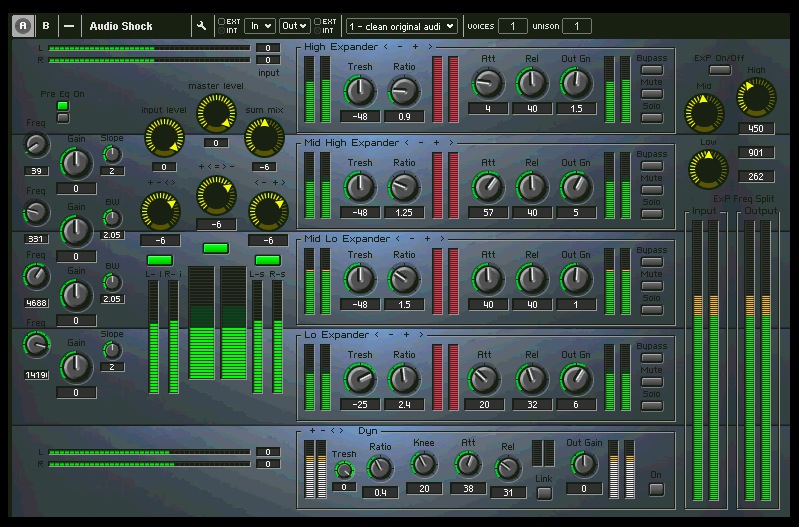The width and height of the screenshot is (799, 527).
Task: Open the preset dropdown '1 - clean original audi'
Action: (402, 26)
